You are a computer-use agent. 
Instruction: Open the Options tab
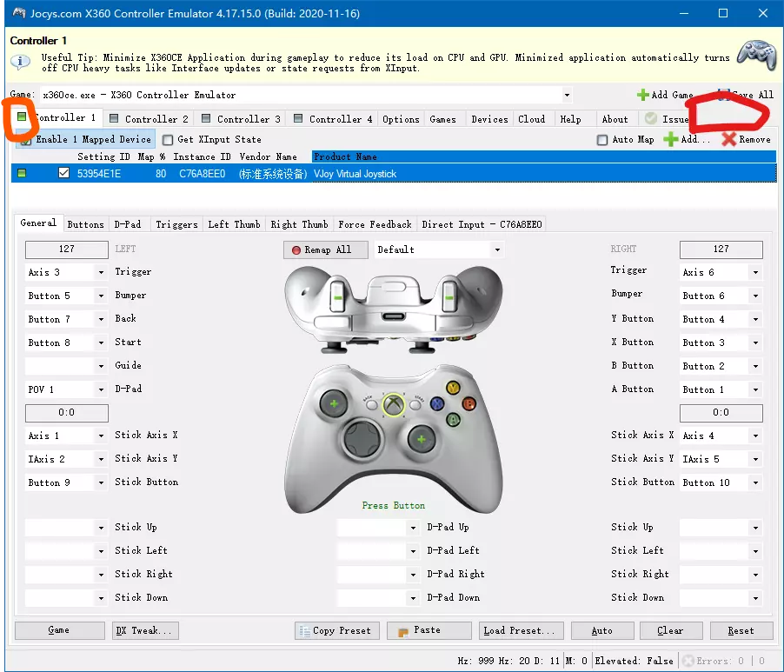(401, 119)
